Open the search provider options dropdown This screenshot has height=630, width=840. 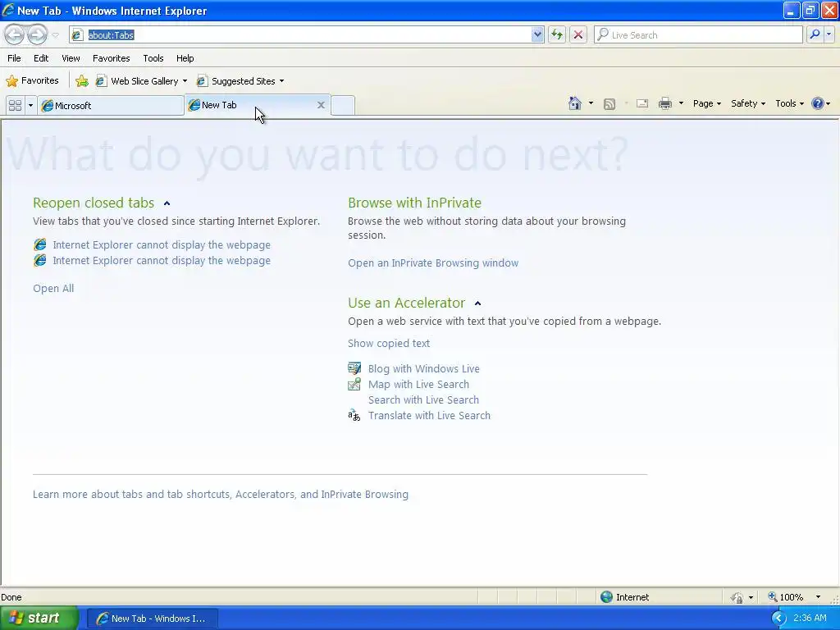pyautogui.click(x=829, y=34)
